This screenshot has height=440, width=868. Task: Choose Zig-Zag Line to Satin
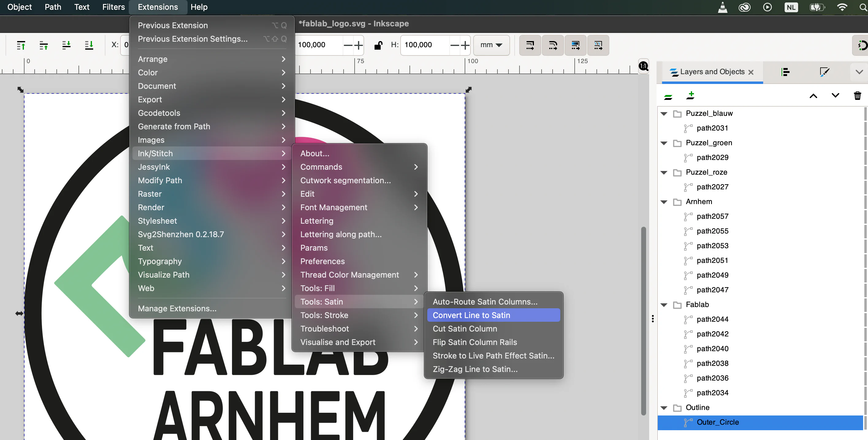pos(493,369)
